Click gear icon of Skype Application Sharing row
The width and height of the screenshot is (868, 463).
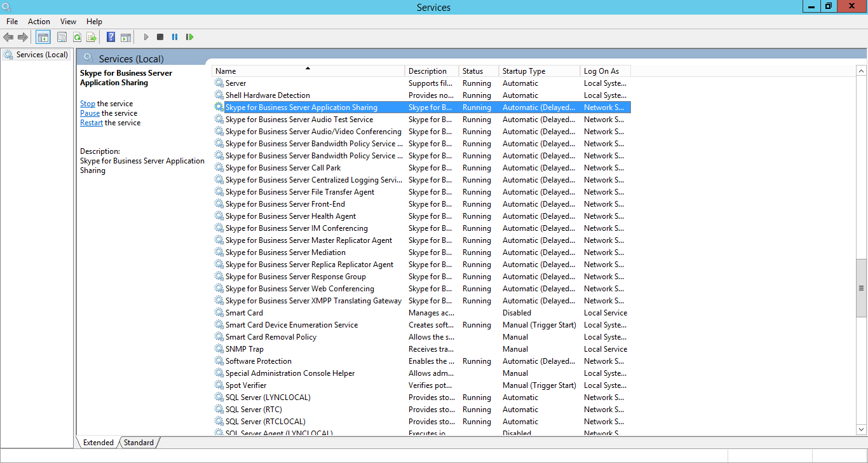pos(219,107)
